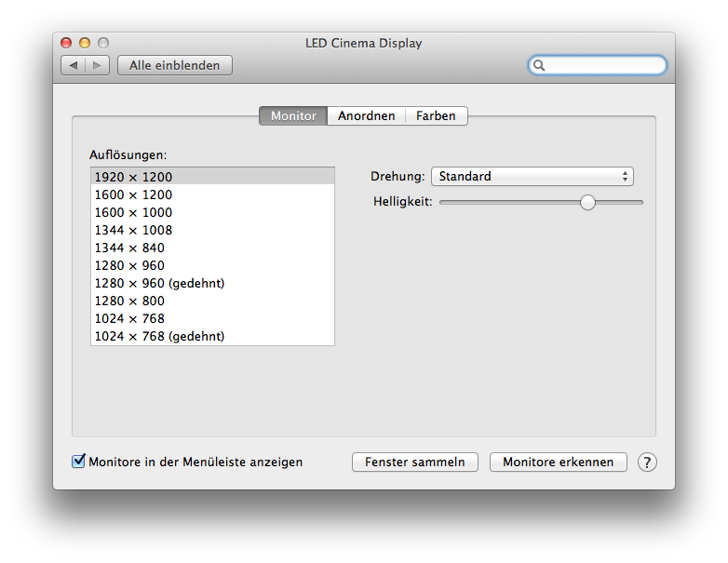Choose 1024 × 768 (gedehnt)

(x=212, y=336)
